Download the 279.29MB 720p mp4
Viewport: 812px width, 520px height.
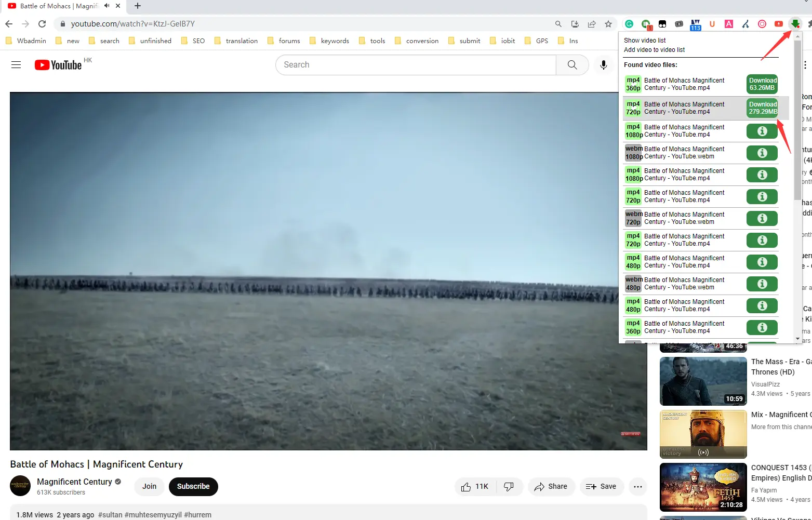[762, 108]
